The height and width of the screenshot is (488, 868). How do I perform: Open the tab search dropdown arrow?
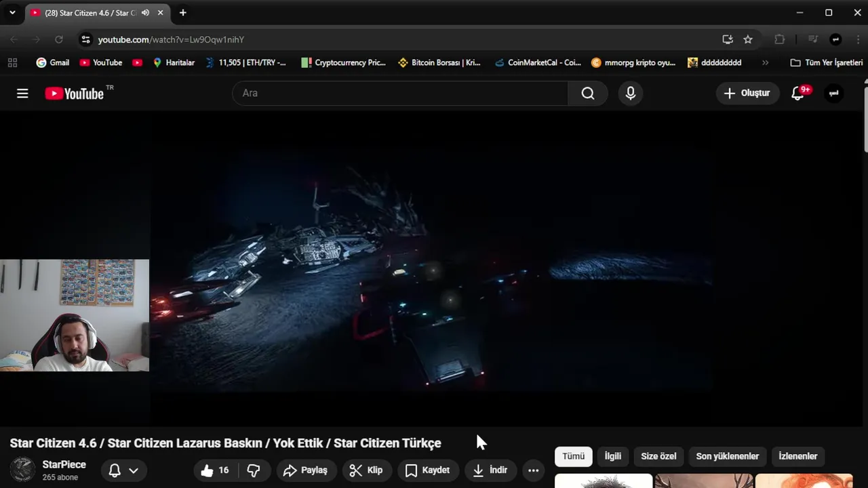12,13
